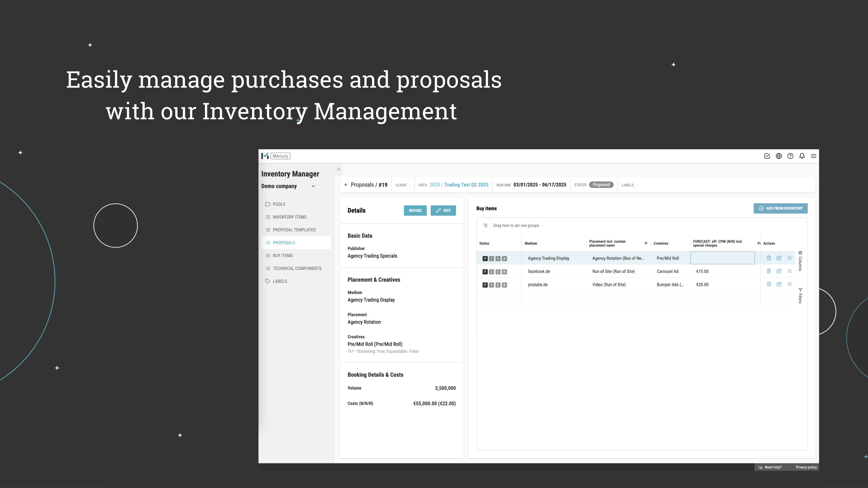The image size is (868, 488).
Task: Delete the facebook.de buy item via trash icon
Action: pyautogui.click(x=769, y=271)
